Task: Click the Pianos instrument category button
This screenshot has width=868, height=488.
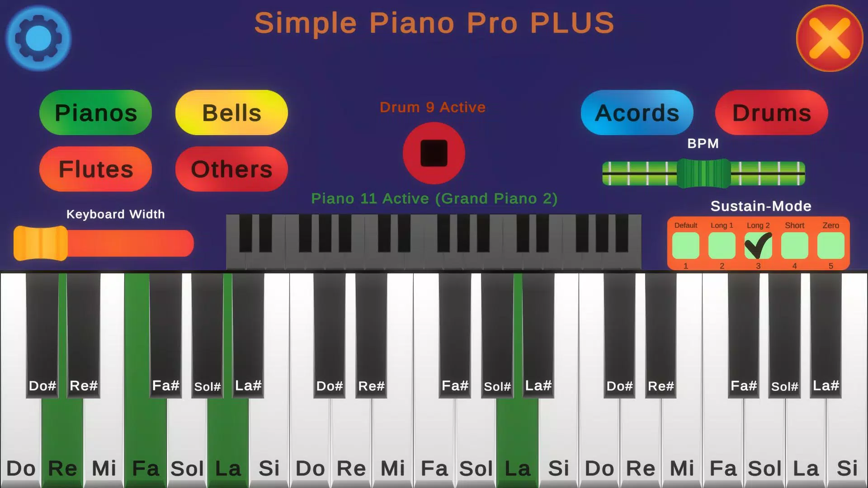Action: coord(95,113)
